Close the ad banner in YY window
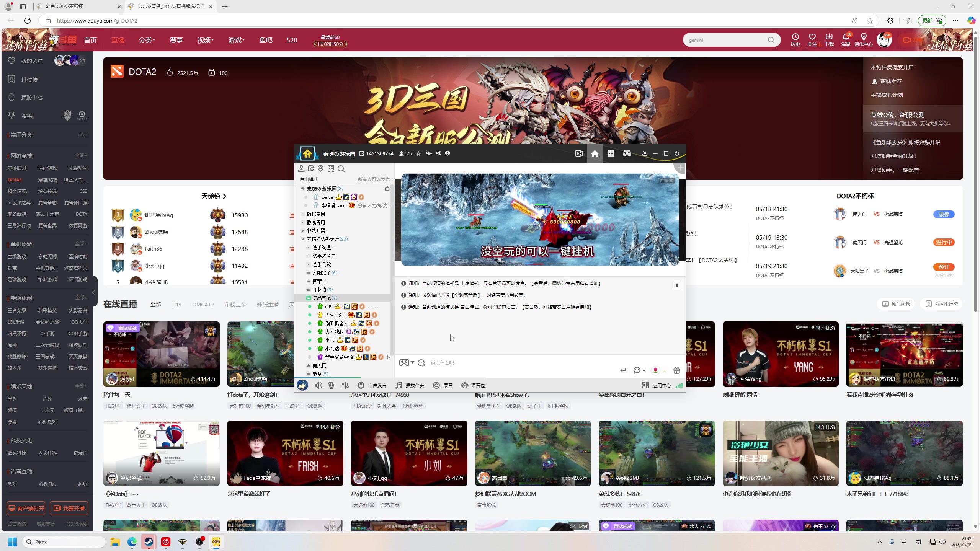 pyautogui.click(x=671, y=180)
